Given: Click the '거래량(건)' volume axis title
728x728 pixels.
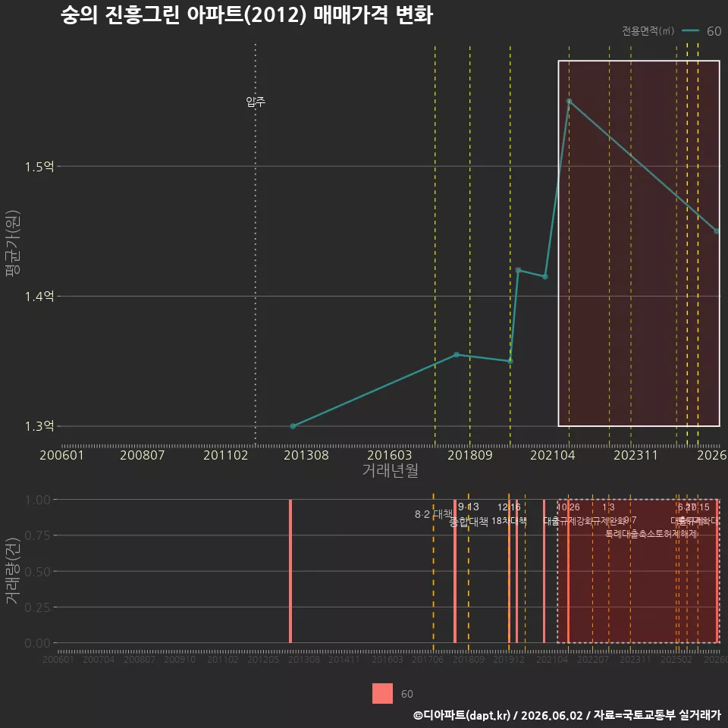Looking at the screenshot, I should [x=13, y=571].
